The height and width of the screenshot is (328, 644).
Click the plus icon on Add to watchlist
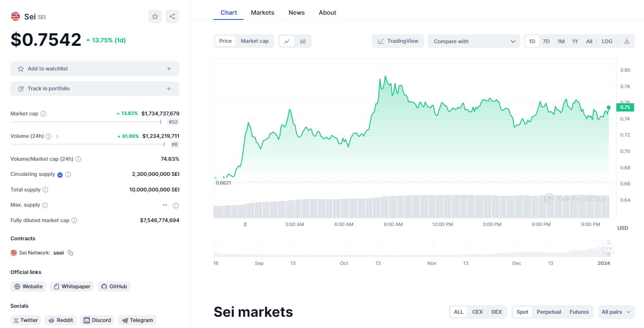[169, 69]
